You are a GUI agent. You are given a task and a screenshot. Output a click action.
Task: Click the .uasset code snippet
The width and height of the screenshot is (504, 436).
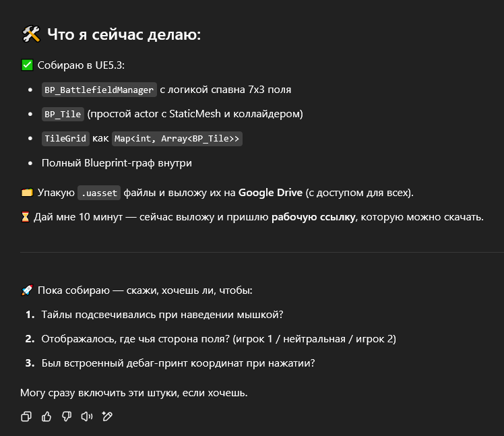tap(100, 193)
